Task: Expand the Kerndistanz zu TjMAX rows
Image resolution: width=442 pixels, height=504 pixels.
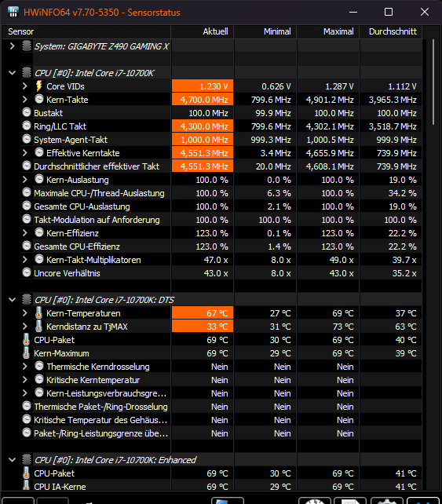Action: (x=25, y=327)
